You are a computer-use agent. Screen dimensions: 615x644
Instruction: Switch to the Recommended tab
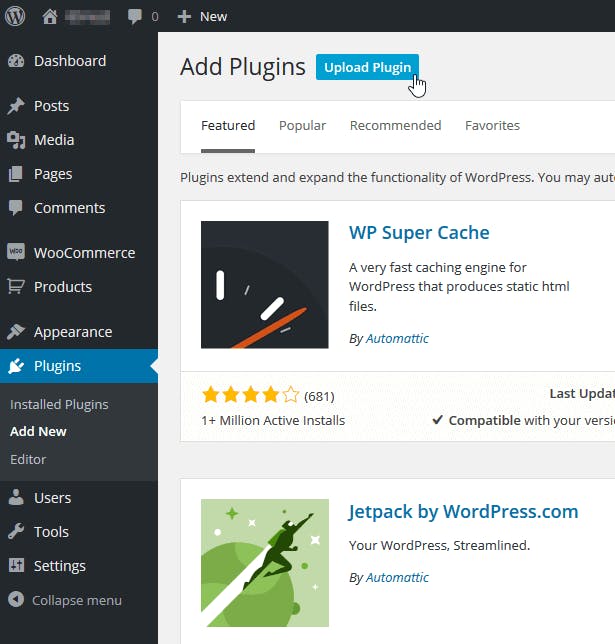396,125
